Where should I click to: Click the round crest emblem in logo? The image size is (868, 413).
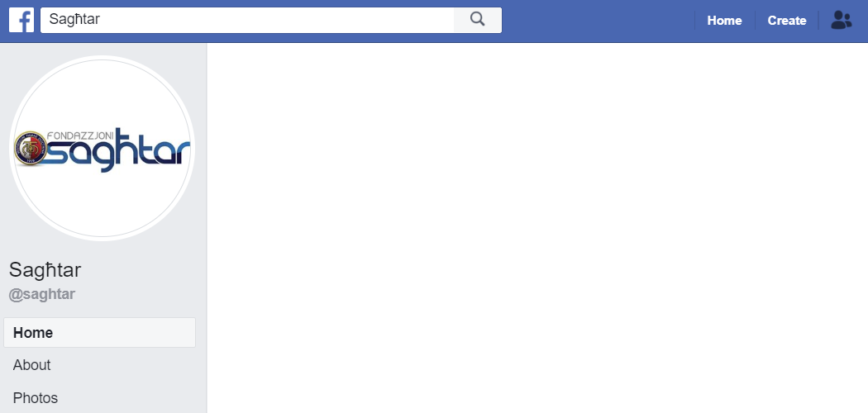[x=31, y=148]
